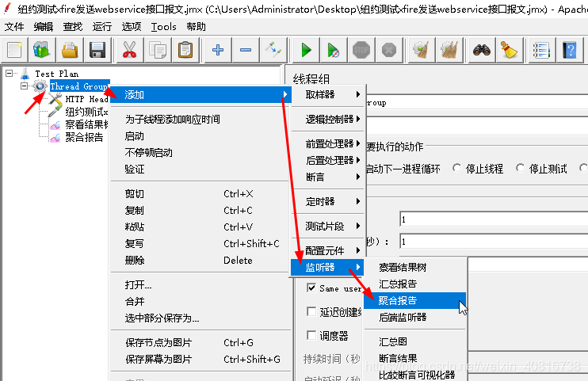Screen dimensions: 588x381
Task: Open the Tools menu
Action: 163,27
